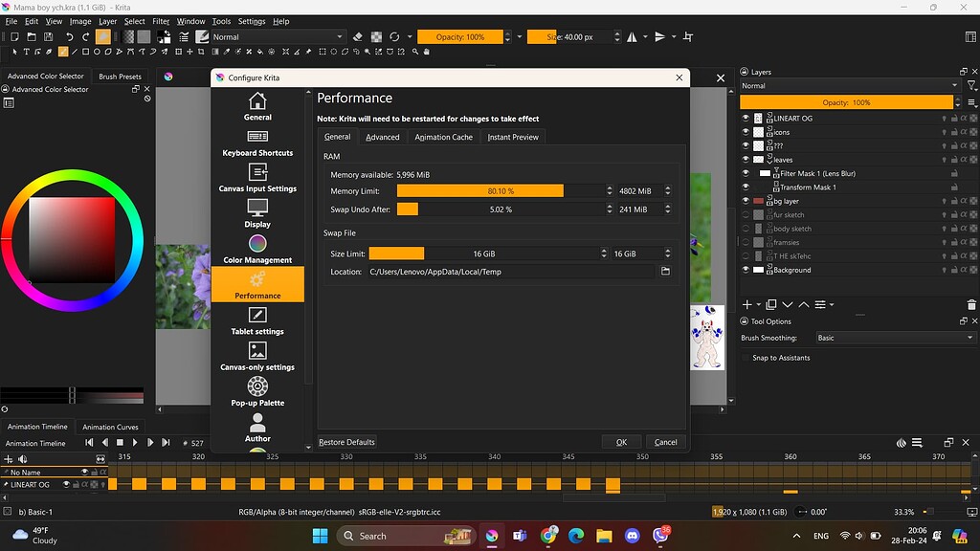Adjust the Swap Undo After slider
Image resolution: width=980 pixels, height=551 pixels.
tap(501, 209)
